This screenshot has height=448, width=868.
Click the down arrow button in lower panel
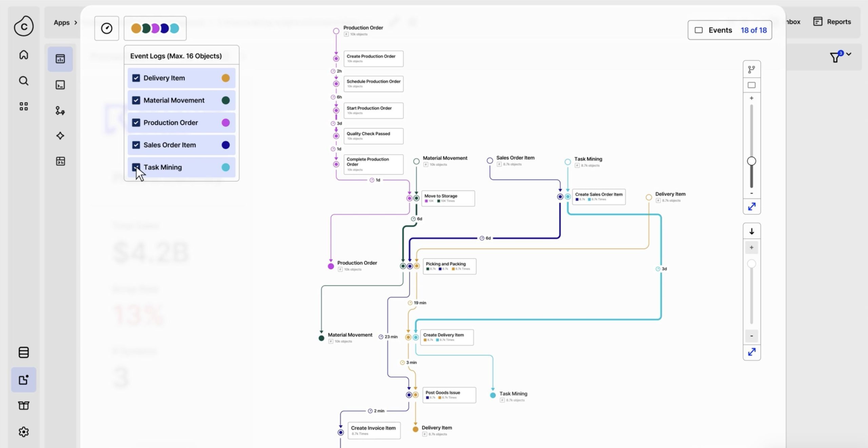(751, 231)
